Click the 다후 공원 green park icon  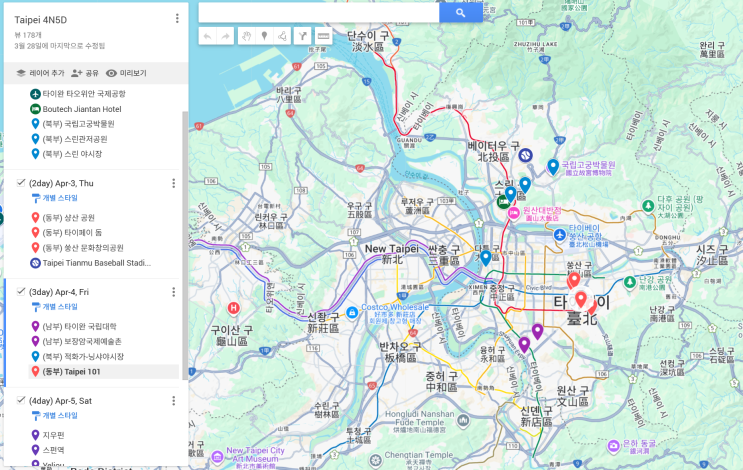pos(648,206)
